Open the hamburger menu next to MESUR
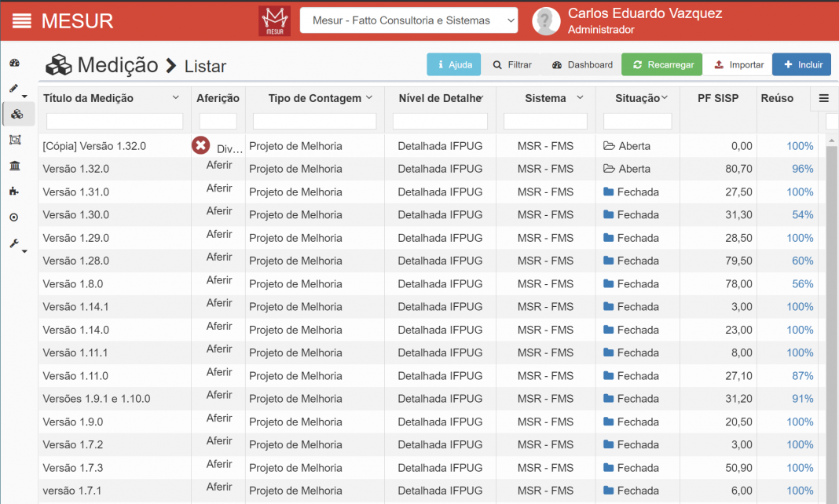Viewport: 839px width, 504px height. 21,21
